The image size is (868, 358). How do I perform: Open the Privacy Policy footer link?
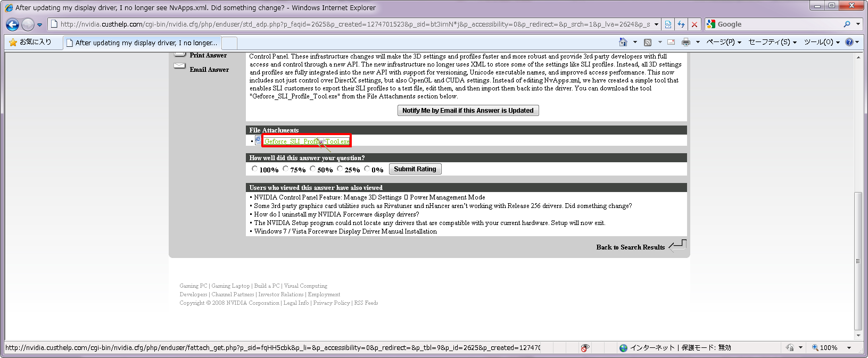(332, 303)
